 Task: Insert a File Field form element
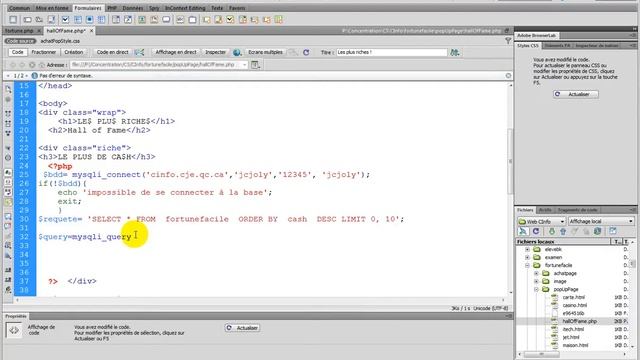154,19
